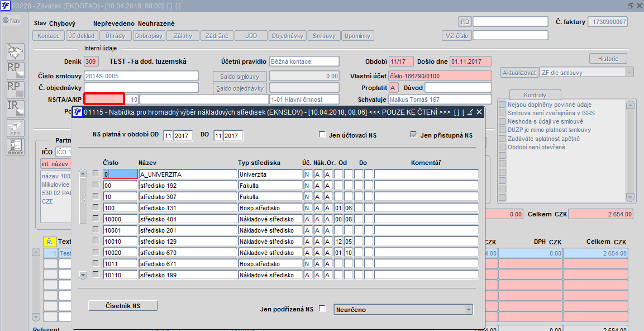Click the Nesoulad Smlouva není zveřejněna v ISRS checkbox

click(x=502, y=113)
